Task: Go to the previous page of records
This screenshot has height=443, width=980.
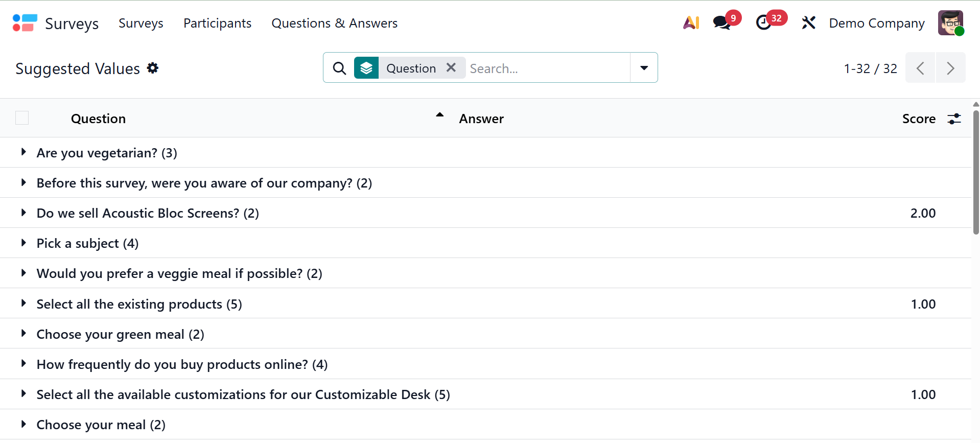Action: point(920,68)
